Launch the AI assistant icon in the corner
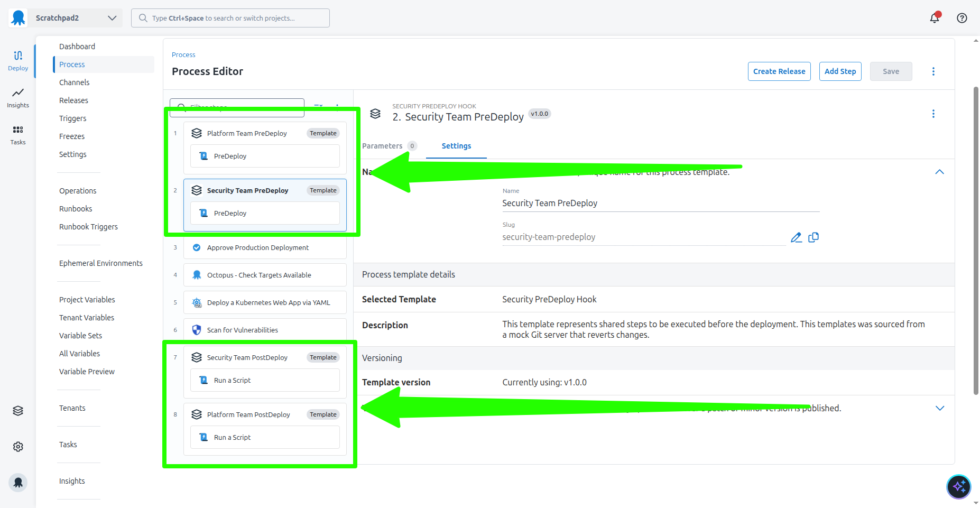980x508 pixels. coord(958,486)
